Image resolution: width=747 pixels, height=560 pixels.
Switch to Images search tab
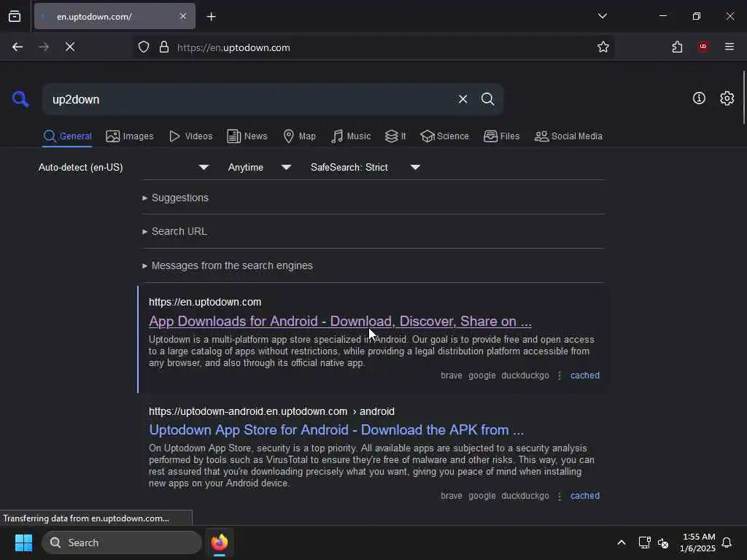coord(130,136)
